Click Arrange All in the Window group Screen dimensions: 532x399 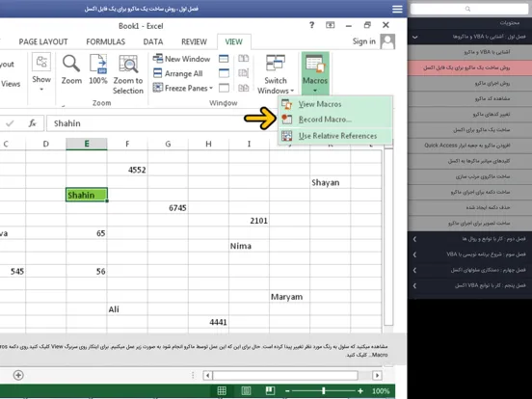(x=177, y=73)
